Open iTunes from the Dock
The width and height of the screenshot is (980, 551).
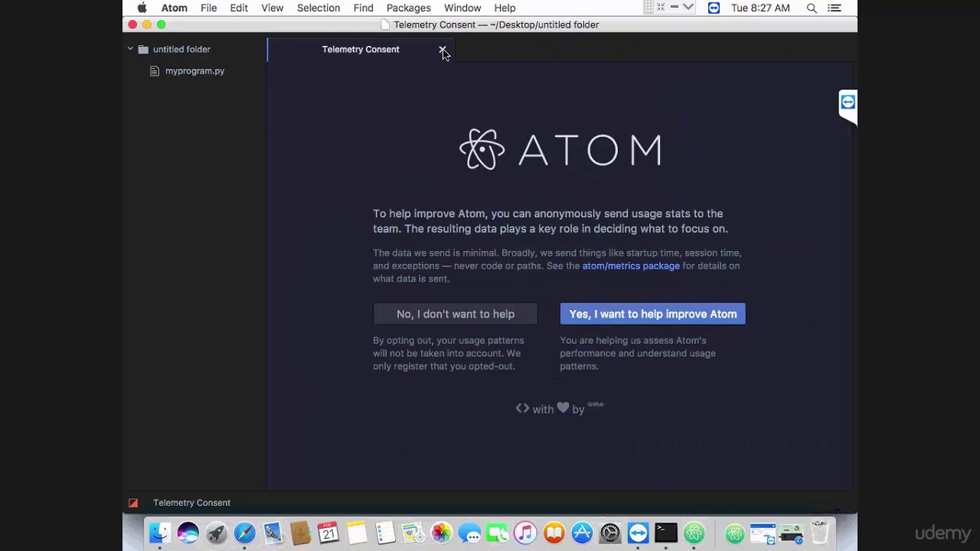pyautogui.click(x=525, y=533)
